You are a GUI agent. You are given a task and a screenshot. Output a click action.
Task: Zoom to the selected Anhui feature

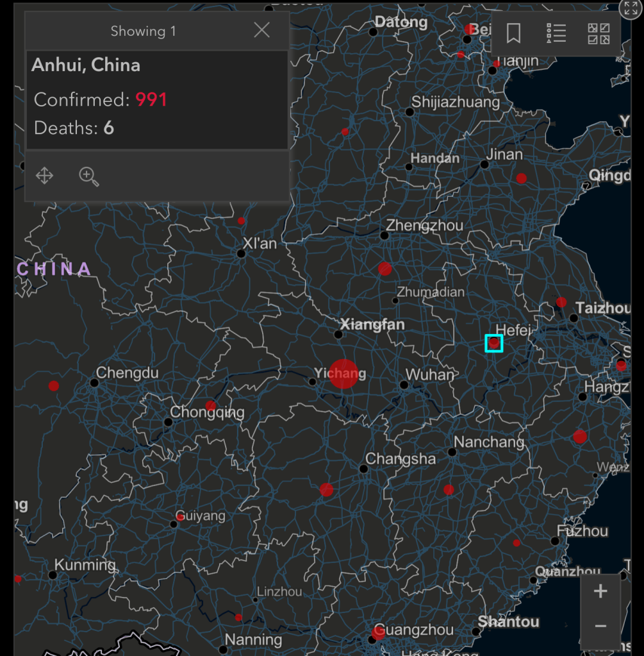coord(89,176)
